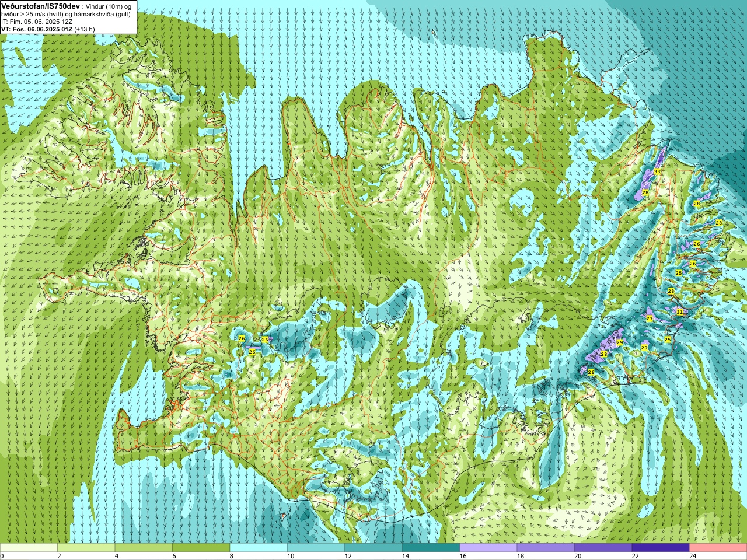Click the scale tick label 6

point(174,556)
